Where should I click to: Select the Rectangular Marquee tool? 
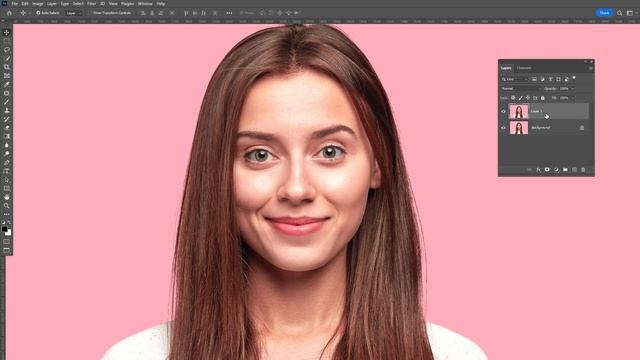[x=7, y=41]
